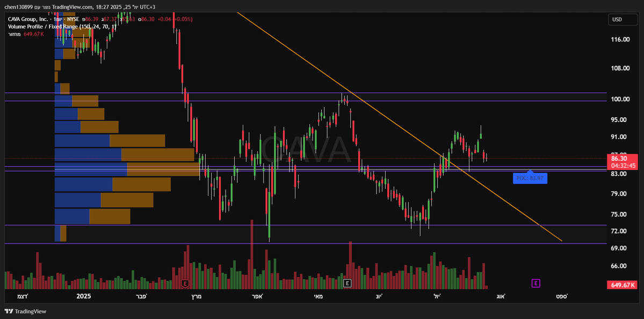
Task: Click the red volume value label 649.67 K on axis
Action: point(622,285)
